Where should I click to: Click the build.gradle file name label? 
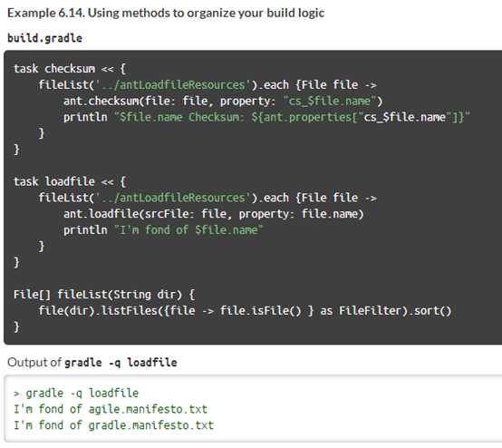click(x=44, y=38)
